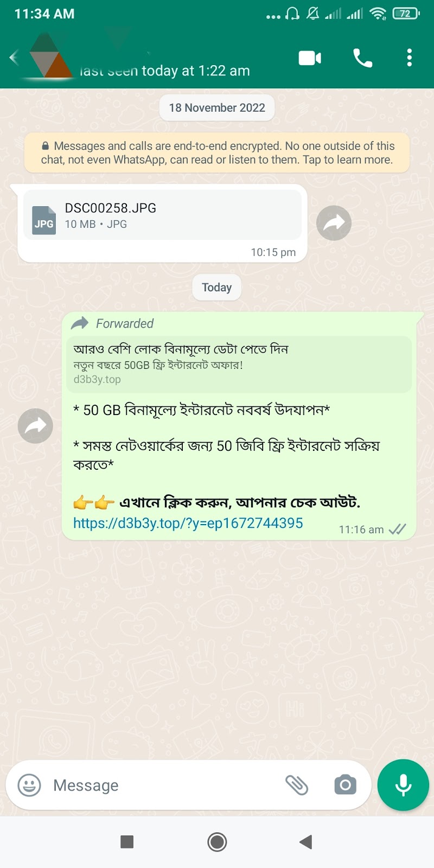The height and width of the screenshot is (868, 434).
Task: Open the d3b3y.top URL link
Action: click(188, 523)
